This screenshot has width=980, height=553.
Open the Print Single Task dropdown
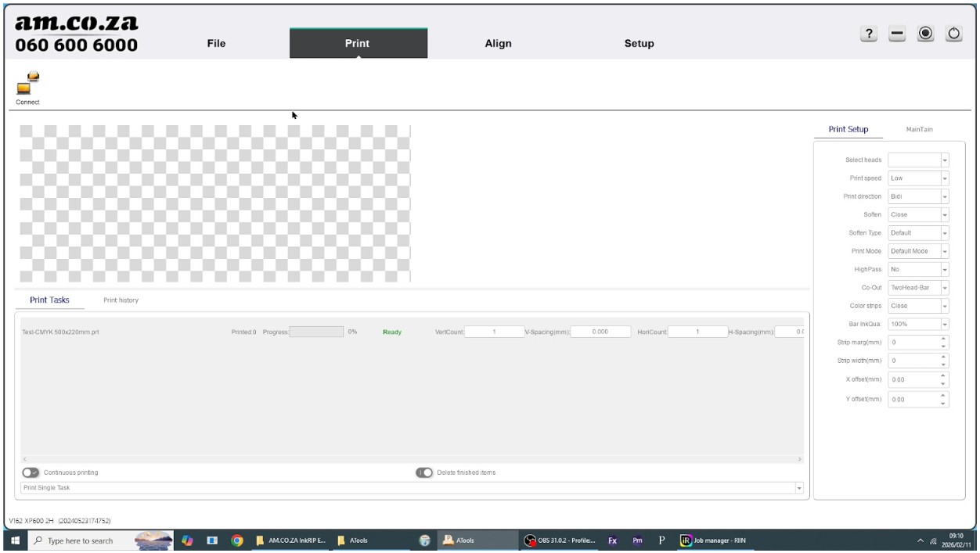point(412,488)
